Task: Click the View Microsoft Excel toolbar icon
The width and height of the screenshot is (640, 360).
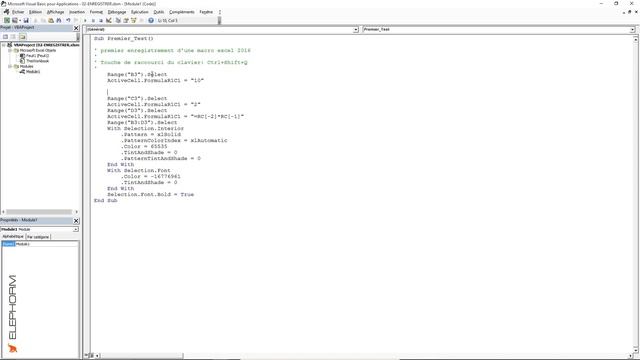Action: click(7, 20)
